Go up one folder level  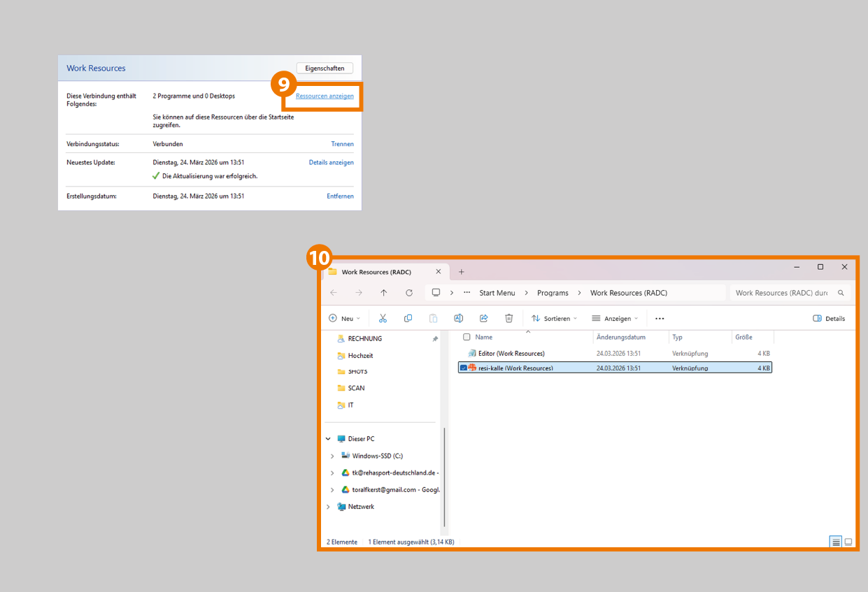383,293
